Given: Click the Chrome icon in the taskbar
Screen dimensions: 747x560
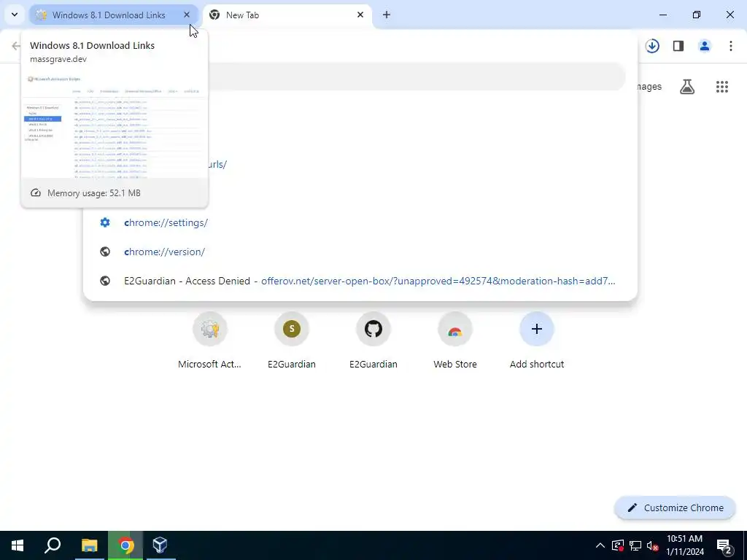Looking at the screenshot, I should (x=125, y=545).
